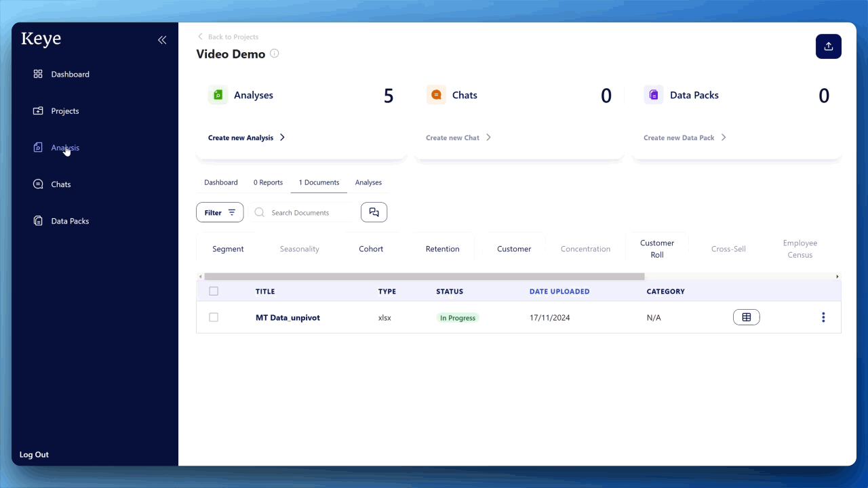Click Log Out
This screenshot has width=868, height=488.
point(34,455)
